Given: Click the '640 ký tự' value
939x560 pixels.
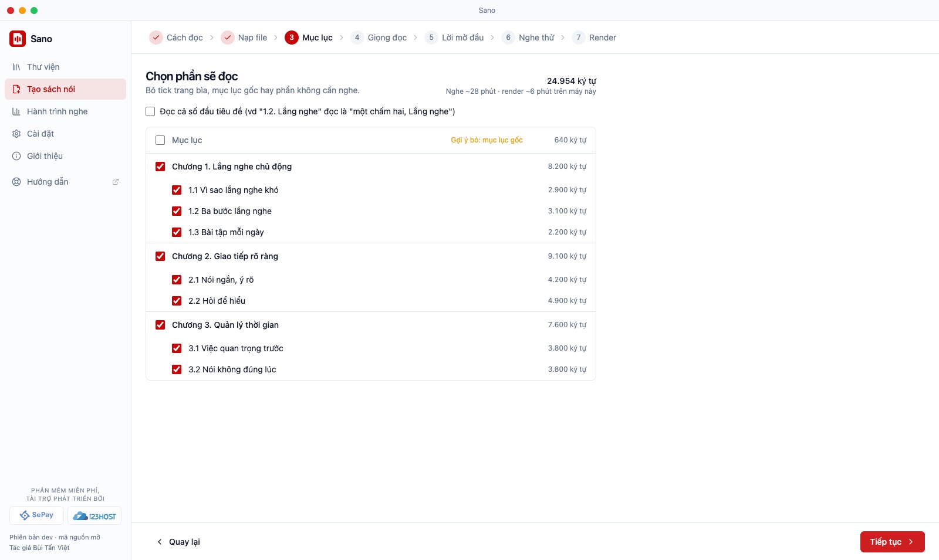Looking at the screenshot, I should (x=570, y=140).
